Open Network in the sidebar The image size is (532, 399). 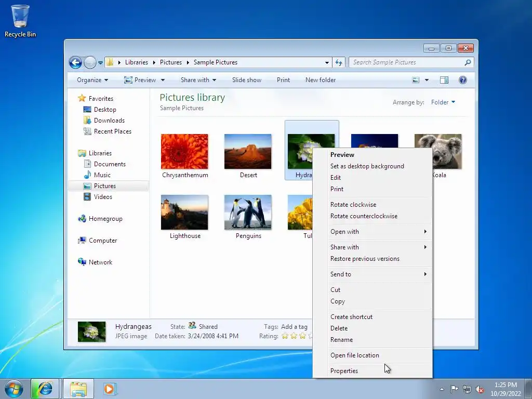click(x=100, y=262)
